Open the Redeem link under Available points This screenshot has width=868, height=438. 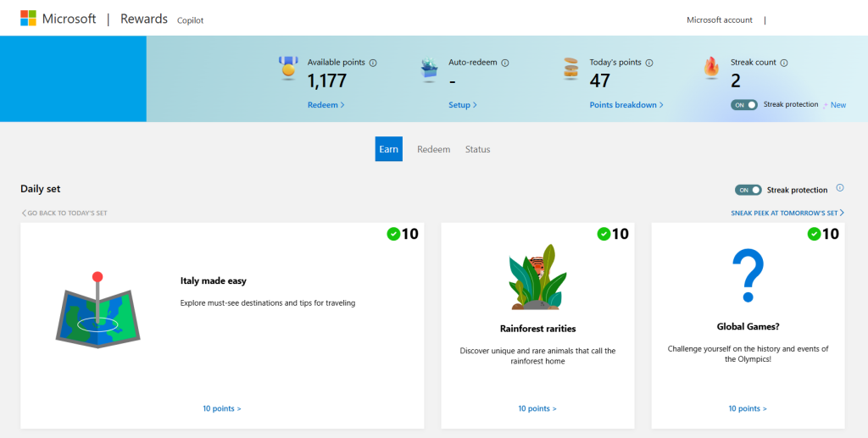(x=326, y=104)
